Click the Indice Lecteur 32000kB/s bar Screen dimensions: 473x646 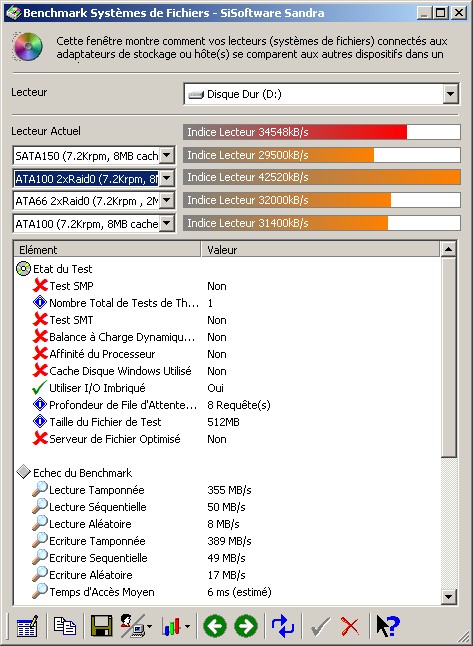point(321,200)
